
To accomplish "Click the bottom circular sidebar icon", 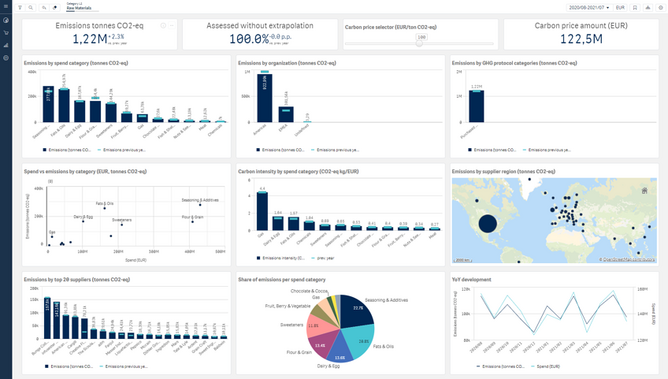I will pos(6,58).
